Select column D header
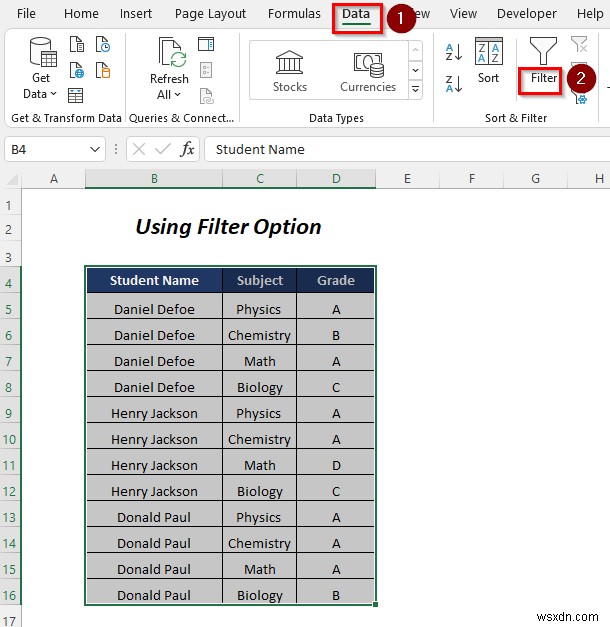This screenshot has height=627, width=610. 336,179
